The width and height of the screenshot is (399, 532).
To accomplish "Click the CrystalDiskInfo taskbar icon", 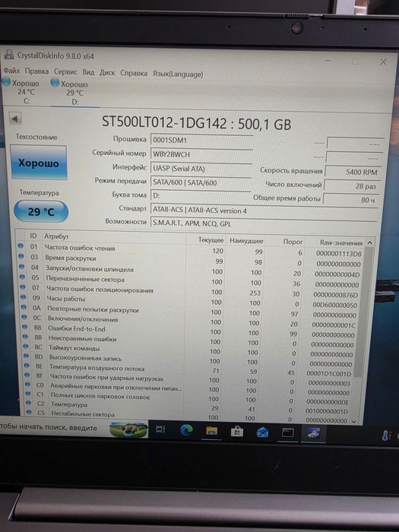I will (x=313, y=434).
